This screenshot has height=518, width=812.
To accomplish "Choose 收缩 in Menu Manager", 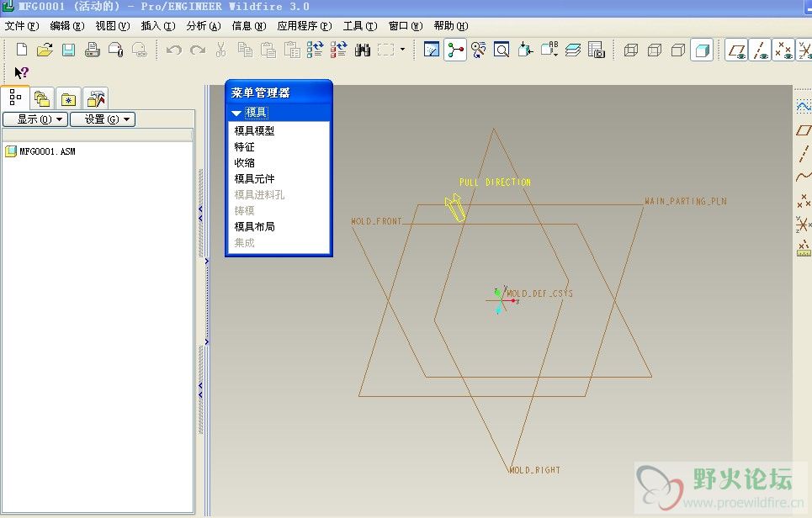I will click(244, 163).
